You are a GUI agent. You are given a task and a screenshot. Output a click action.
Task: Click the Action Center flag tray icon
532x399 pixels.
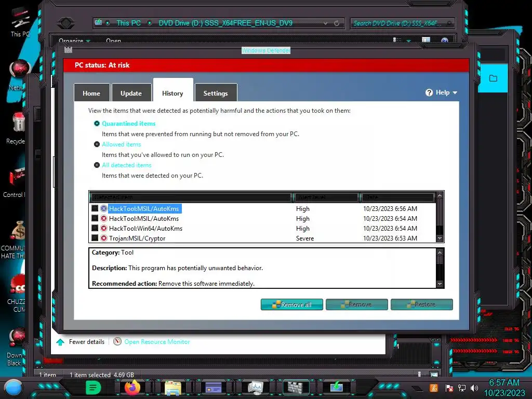point(449,388)
